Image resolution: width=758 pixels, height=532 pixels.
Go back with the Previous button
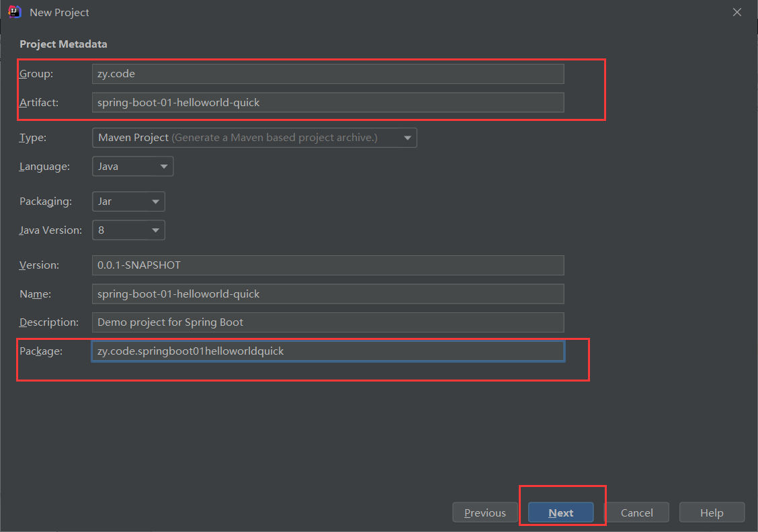coord(485,513)
